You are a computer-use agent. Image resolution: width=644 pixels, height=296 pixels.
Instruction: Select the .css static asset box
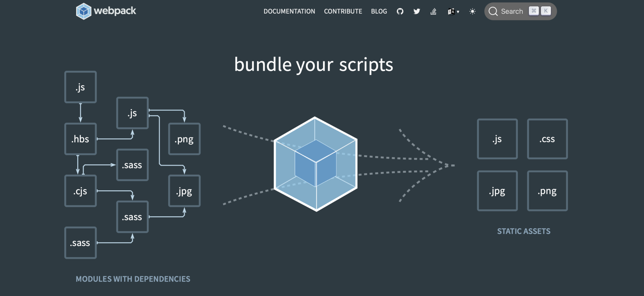click(x=547, y=139)
